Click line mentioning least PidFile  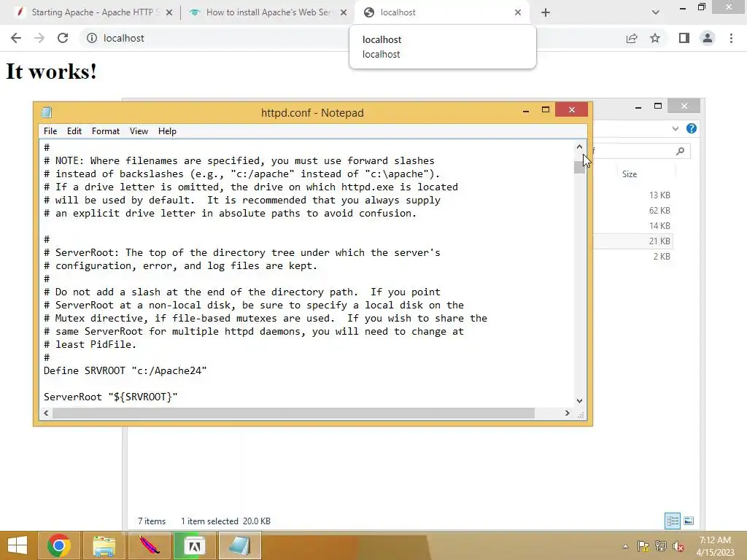tap(90, 344)
